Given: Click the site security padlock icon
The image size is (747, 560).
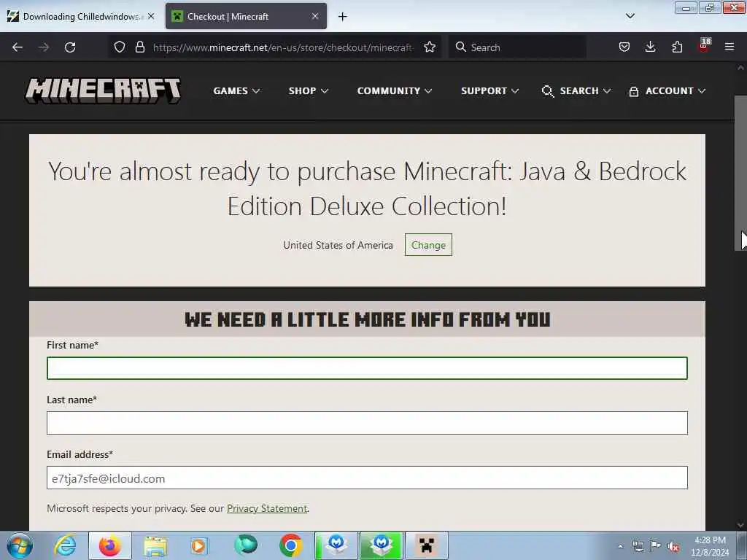Looking at the screenshot, I should tap(139, 47).
